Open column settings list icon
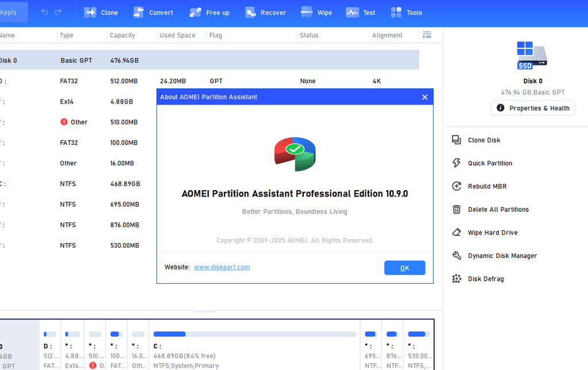The width and height of the screenshot is (588, 370). (427, 35)
